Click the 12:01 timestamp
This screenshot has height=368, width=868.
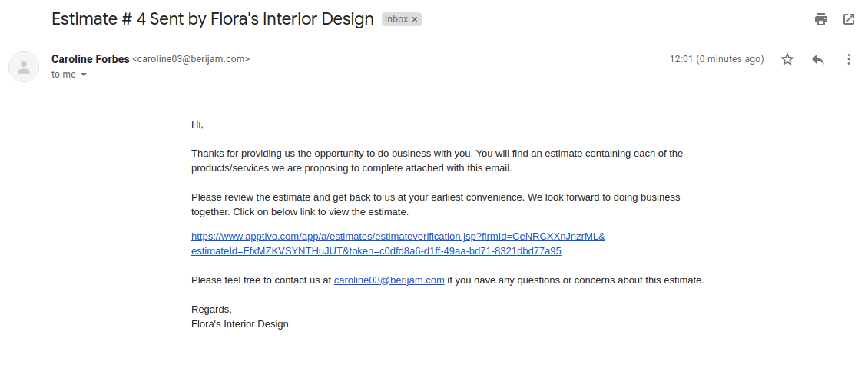716,59
